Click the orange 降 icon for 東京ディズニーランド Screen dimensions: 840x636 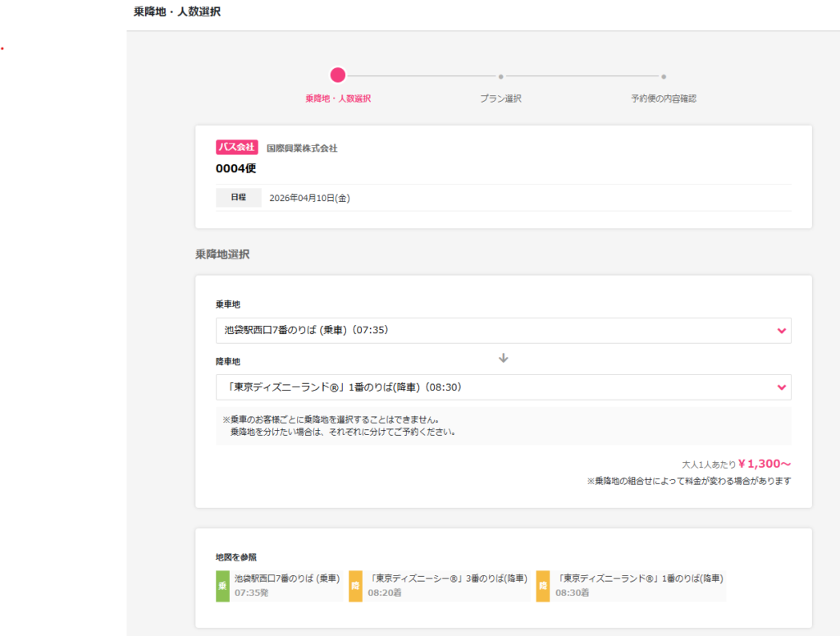point(542,586)
